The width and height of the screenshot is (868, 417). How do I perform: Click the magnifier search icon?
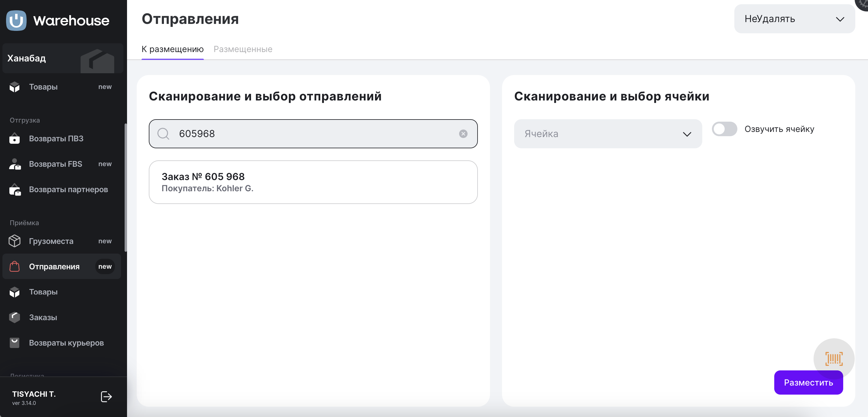tap(163, 134)
